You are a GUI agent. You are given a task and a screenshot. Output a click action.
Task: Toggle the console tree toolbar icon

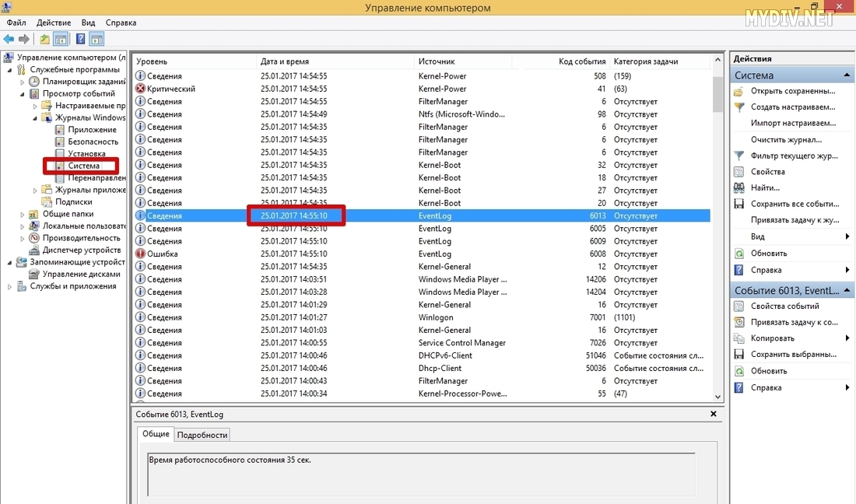pos(61,39)
